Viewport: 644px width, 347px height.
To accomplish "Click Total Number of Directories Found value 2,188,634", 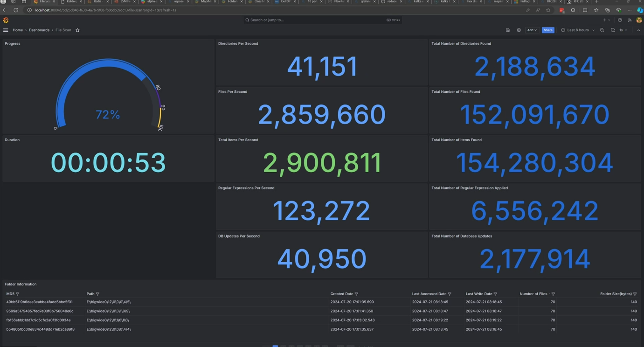I will coord(535,67).
